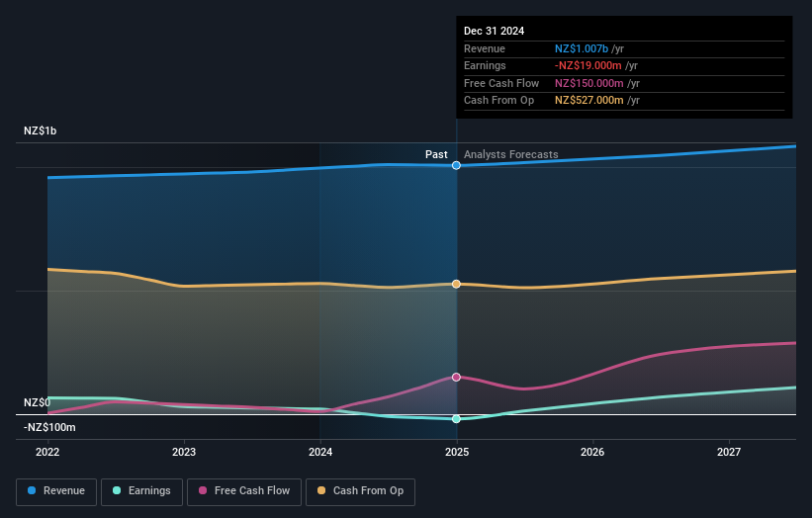Screen dimensions: 812x518
Task: Click the NZ$1b y-axis label
Action: 40,130
